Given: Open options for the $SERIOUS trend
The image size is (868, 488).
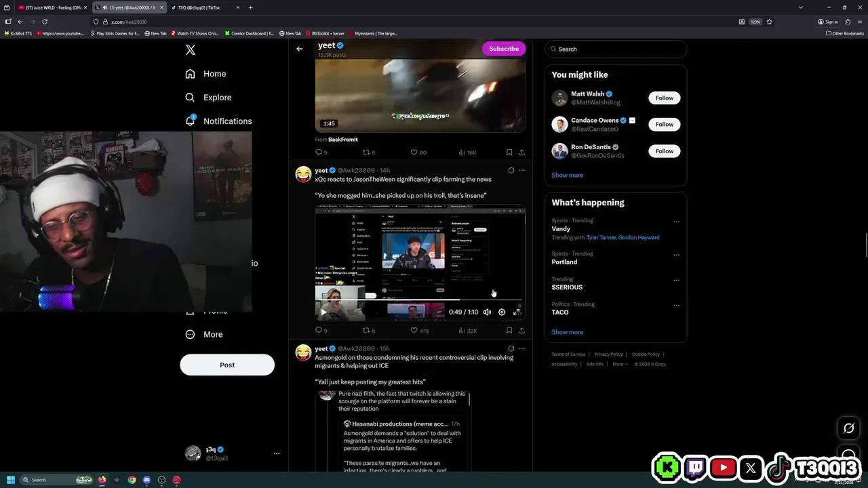Looking at the screenshot, I should (676, 280).
